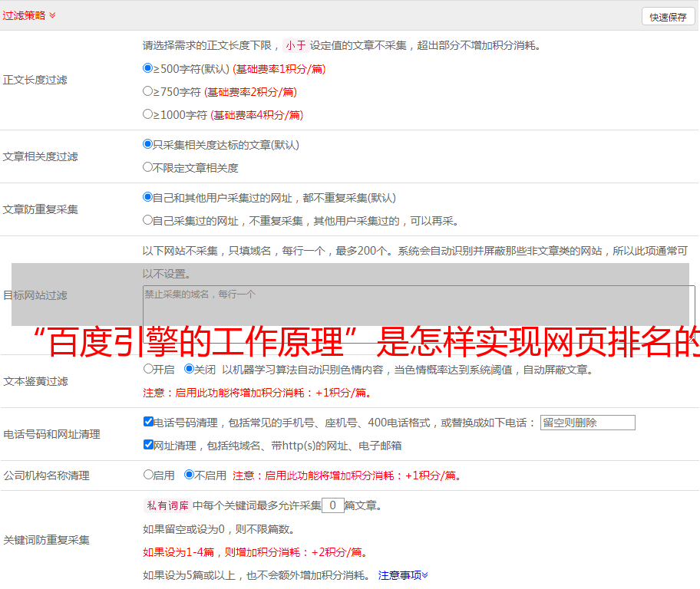
Task: Choose 不限定文章相关度 option
Action: point(148,167)
